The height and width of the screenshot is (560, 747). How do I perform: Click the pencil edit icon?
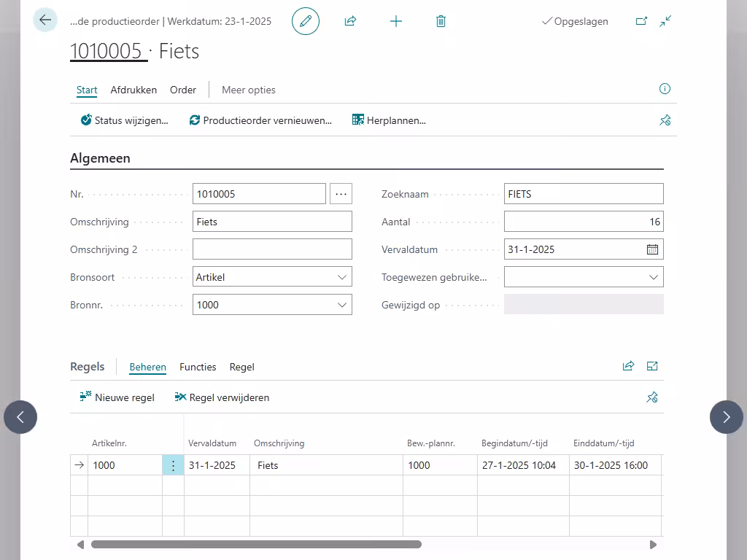tap(306, 21)
